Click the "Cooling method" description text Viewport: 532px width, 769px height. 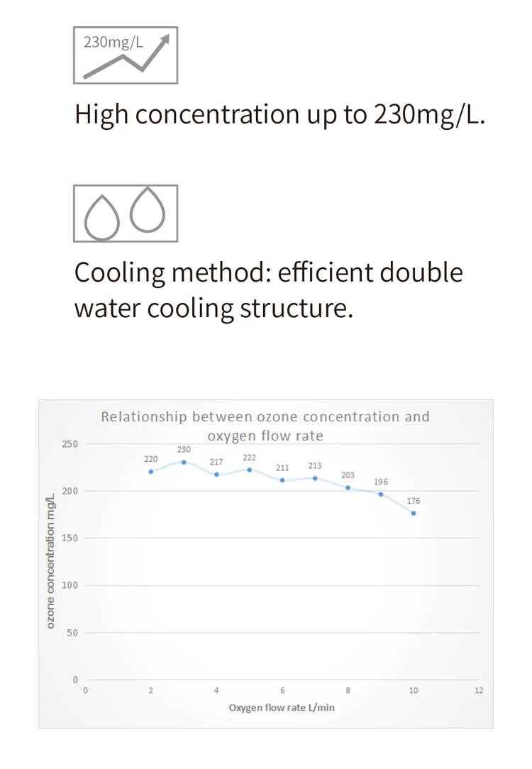pyautogui.click(x=268, y=289)
